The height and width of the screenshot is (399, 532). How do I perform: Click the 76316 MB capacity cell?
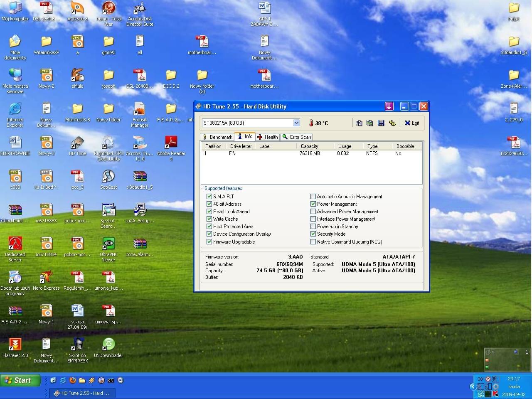click(x=310, y=153)
